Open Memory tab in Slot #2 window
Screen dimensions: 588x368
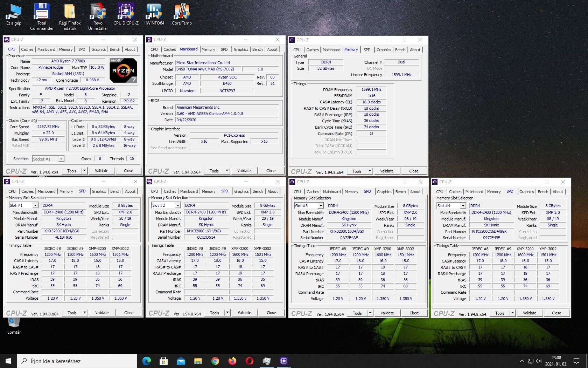tap(209, 191)
